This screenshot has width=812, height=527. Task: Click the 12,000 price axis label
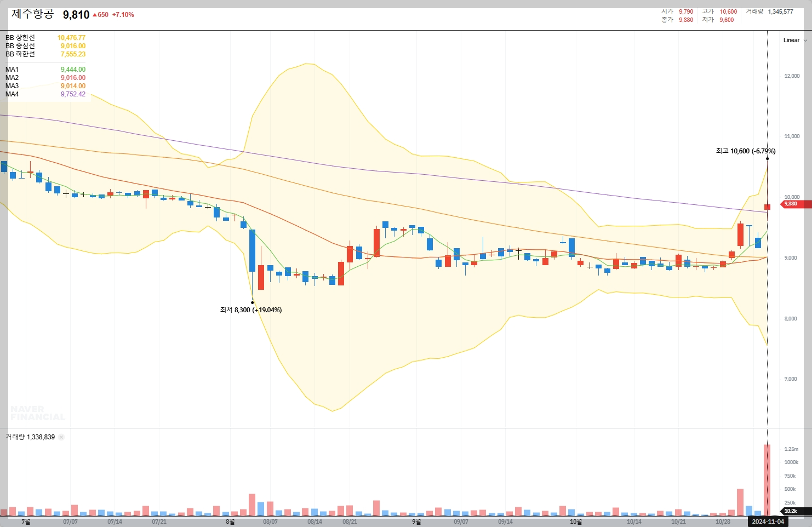point(792,76)
